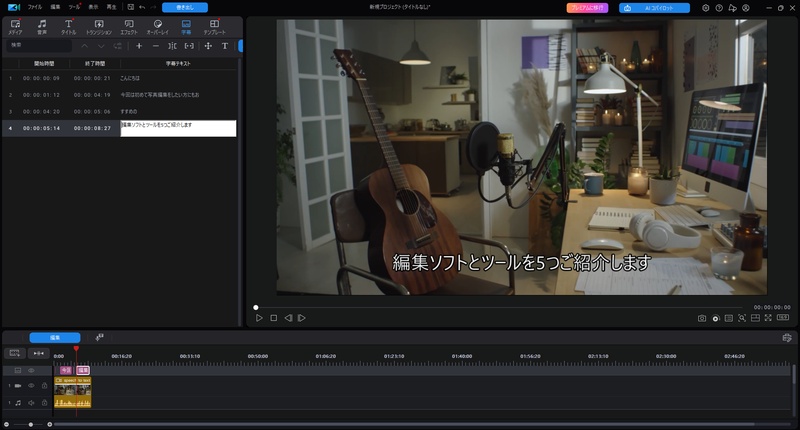The height and width of the screenshot is (430, 800).
Task: Select the 字幕 (Subtitle) room tab
Action: click(x=186, y=27)
